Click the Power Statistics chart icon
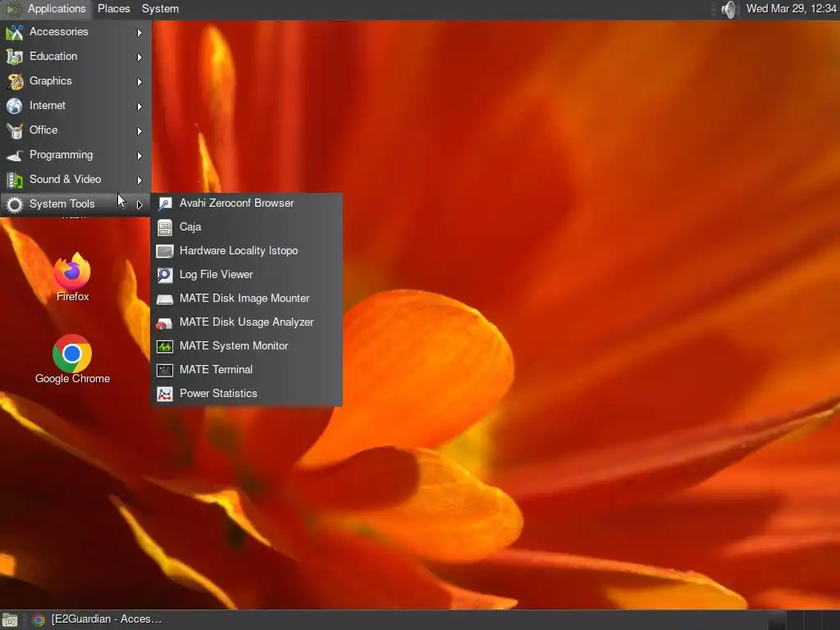The width and height of the screenshot is (840, 630). 164,395
